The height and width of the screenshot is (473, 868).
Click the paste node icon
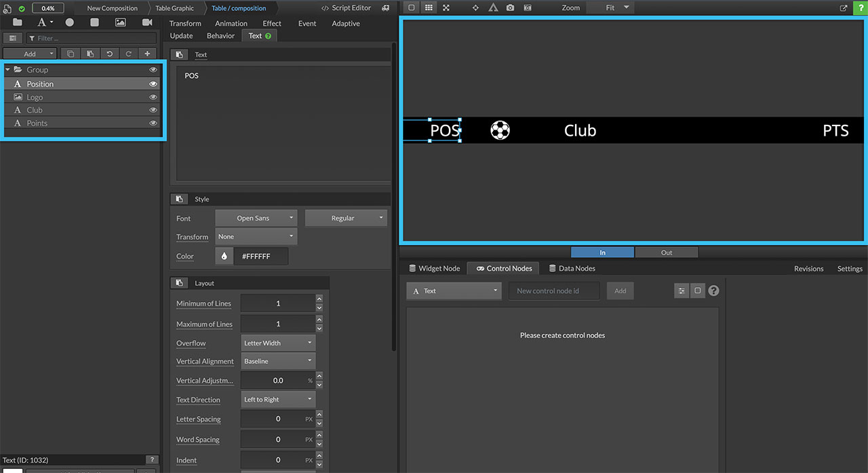click(90, 54)
